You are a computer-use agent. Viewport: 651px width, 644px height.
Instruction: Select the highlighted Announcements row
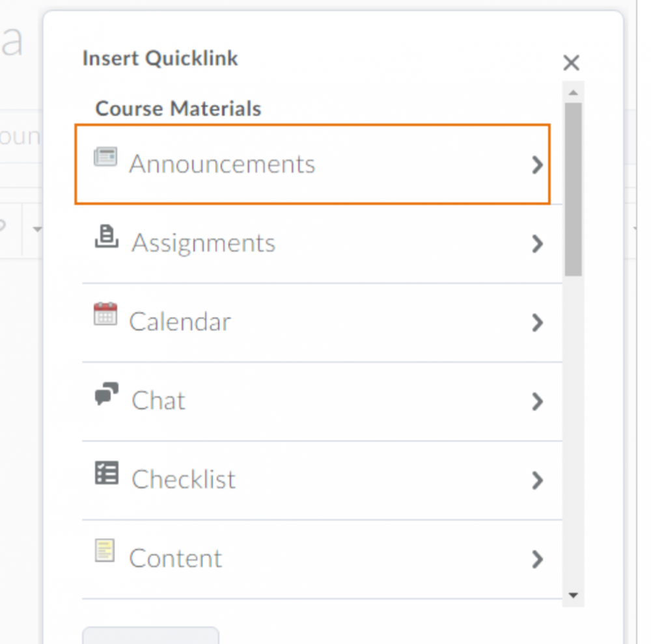312,164
